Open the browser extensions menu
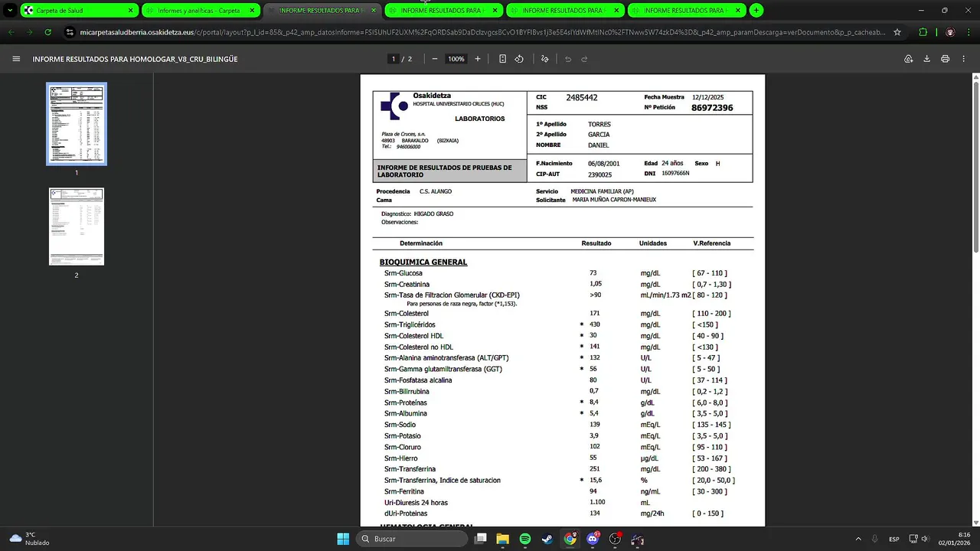Screen dimensions: 980x551 tap(923, 32)
